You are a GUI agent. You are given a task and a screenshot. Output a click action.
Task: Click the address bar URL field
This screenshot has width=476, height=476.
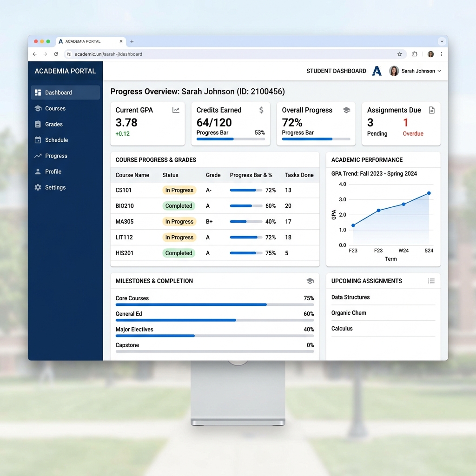pyautogui.click(x=234, y=54)
